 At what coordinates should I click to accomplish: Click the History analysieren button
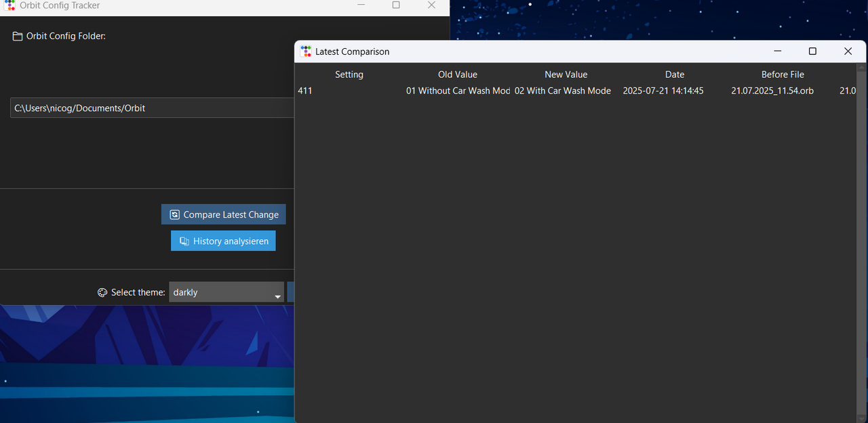pyautogui.click(x=223, y=241)
